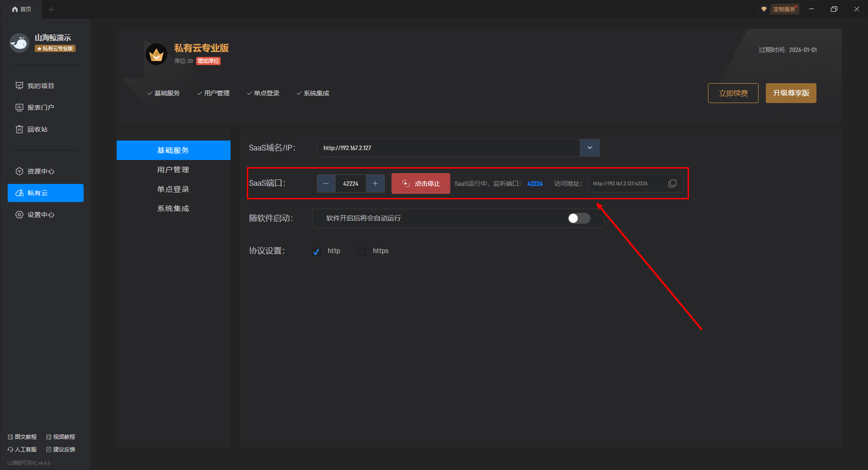
Task: Copy the access address with copy icon
Action: coord(673,183)
